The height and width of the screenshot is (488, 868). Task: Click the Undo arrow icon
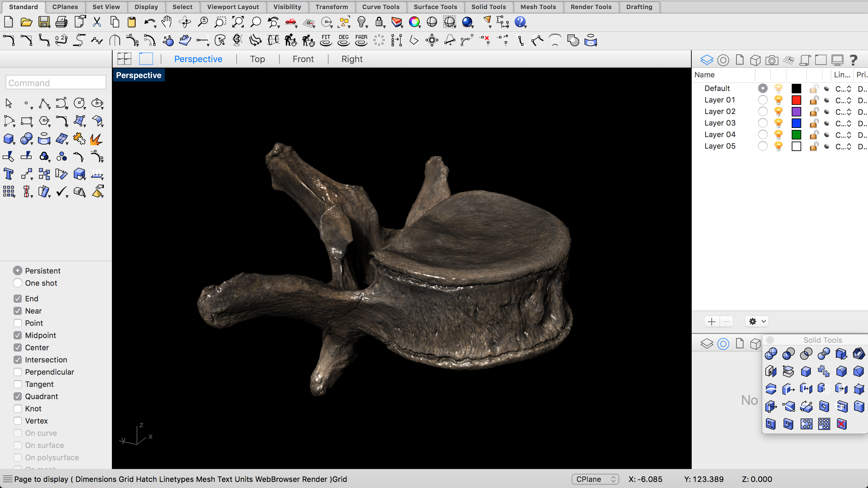[x=149, y=22]
